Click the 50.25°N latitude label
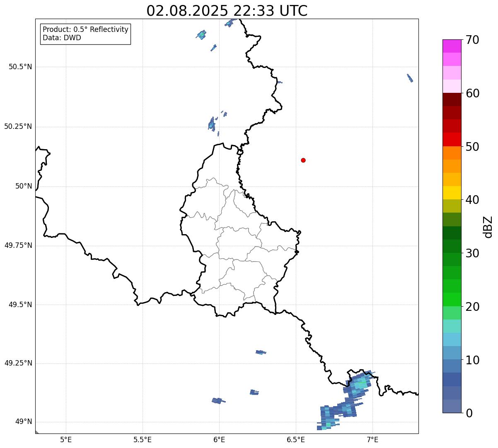The image size is (498, 448). pyautogui.click(x=18, y=126)
